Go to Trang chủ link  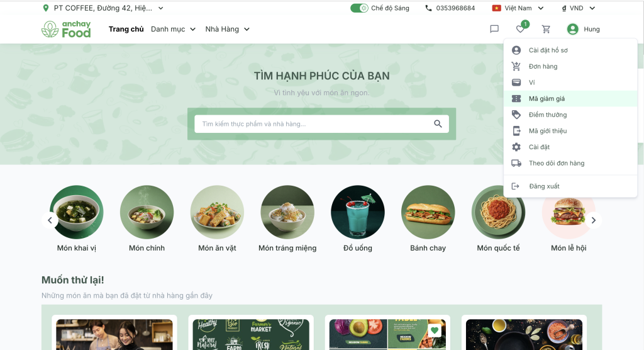point(126,29)
